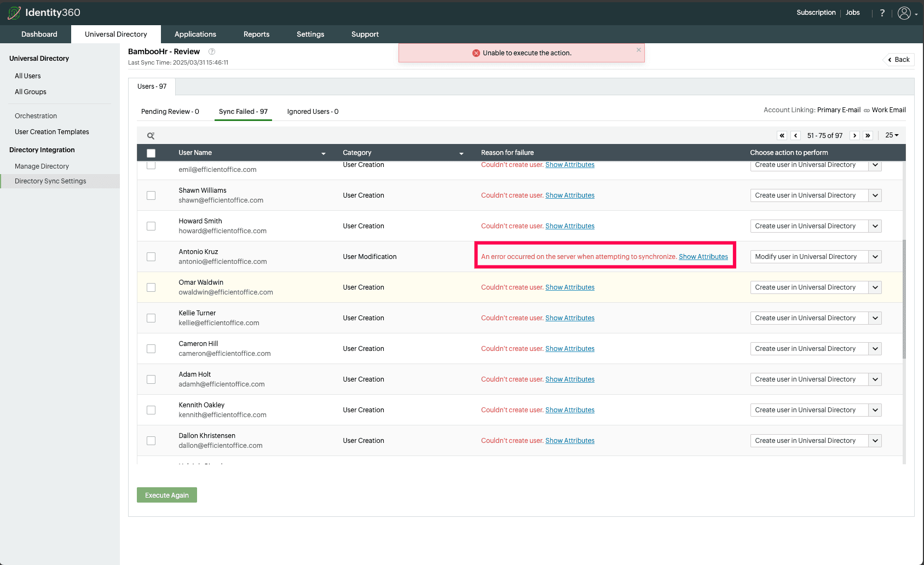Open the Jobs link in header
Viewport: 924px width, 565px height.
[853, 13]
